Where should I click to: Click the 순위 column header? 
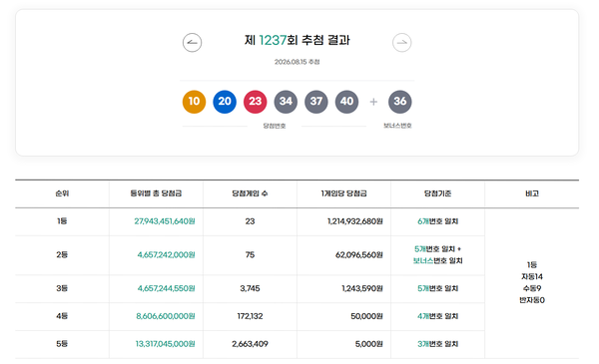click(62, 193)
